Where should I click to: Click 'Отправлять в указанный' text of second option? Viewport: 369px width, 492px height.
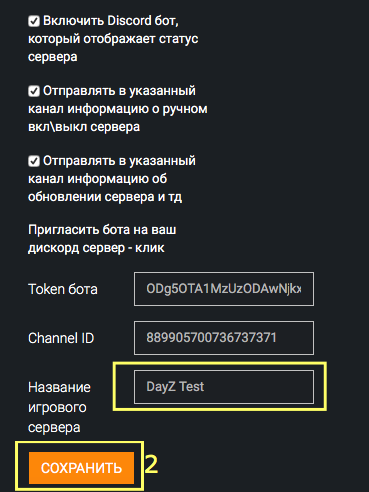[x=119, y=91]
